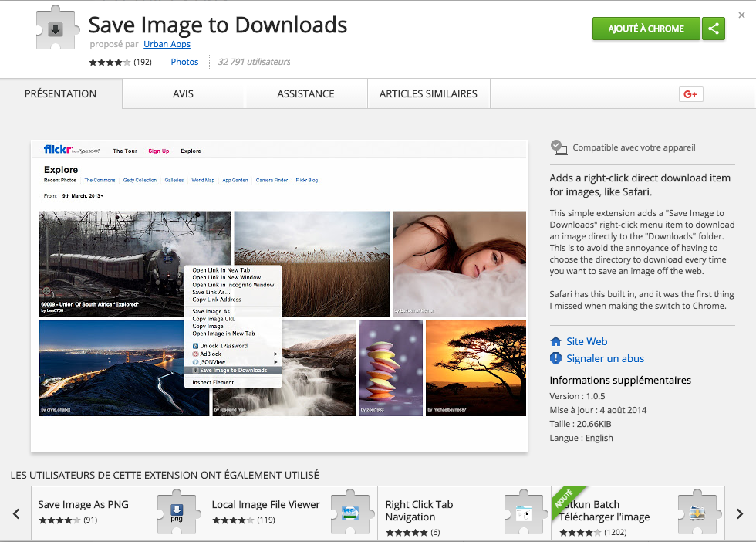Click the Save Image to Downloads title
Viewport: 756px width, 542px height.
coord(218,25)
